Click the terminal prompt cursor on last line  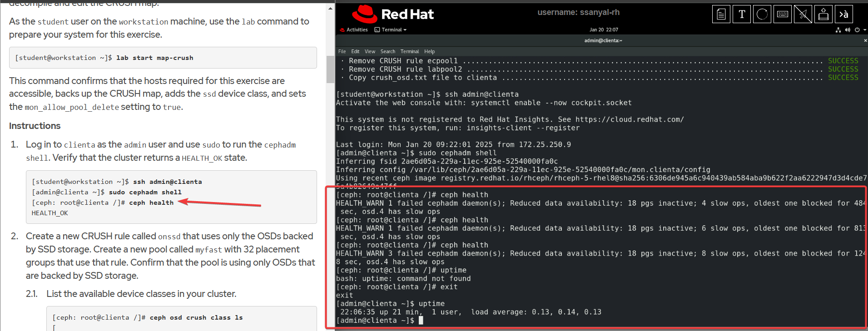(x=421, y=320)
